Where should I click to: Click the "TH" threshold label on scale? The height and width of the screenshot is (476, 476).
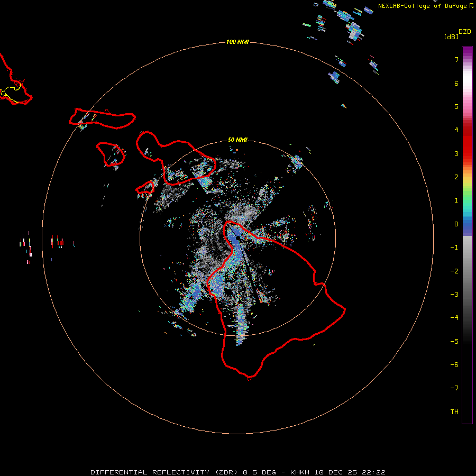pyautogui.click(x=454, y=412)
